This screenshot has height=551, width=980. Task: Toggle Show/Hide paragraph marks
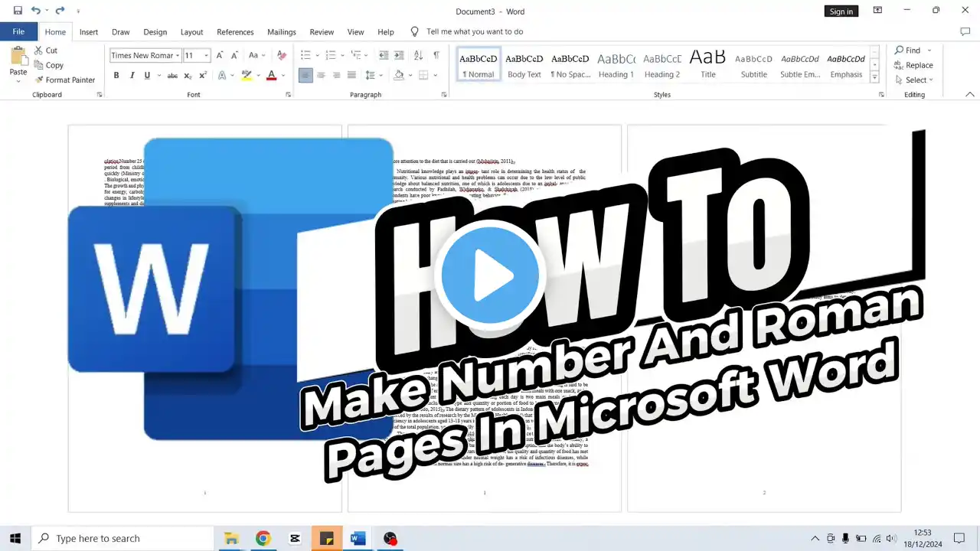(436, 55)
